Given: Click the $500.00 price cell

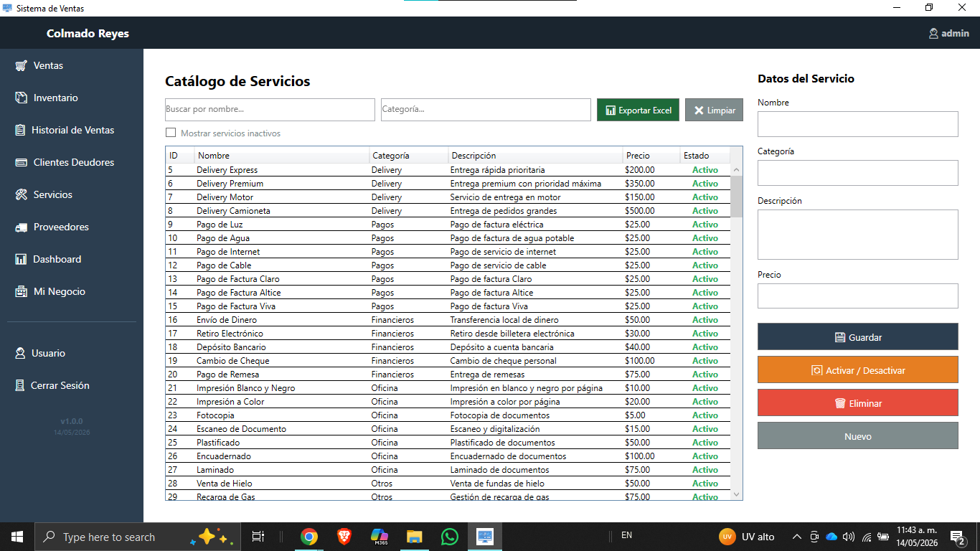Looking at the screenshot, I should tap(651, 211).
